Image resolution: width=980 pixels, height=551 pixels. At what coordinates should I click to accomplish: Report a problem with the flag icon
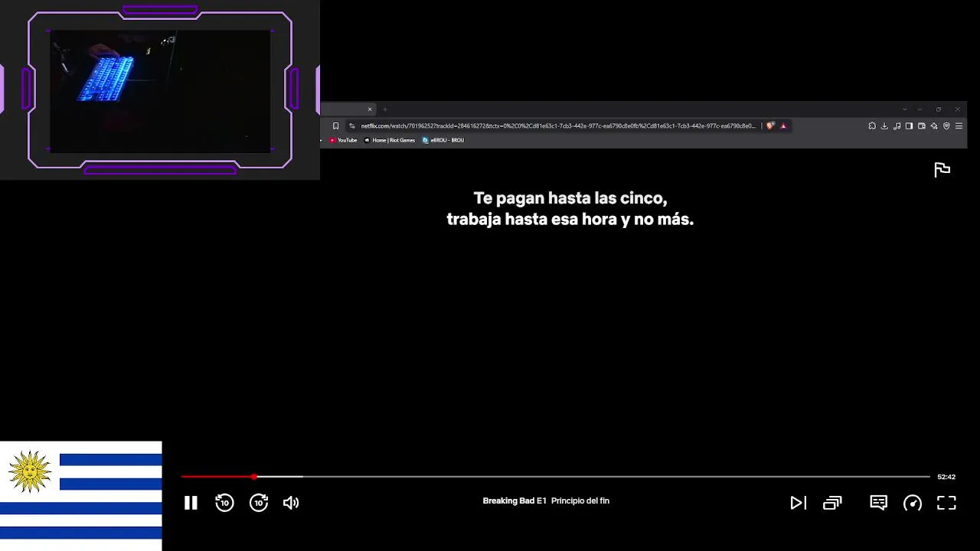tap(942, 169)
